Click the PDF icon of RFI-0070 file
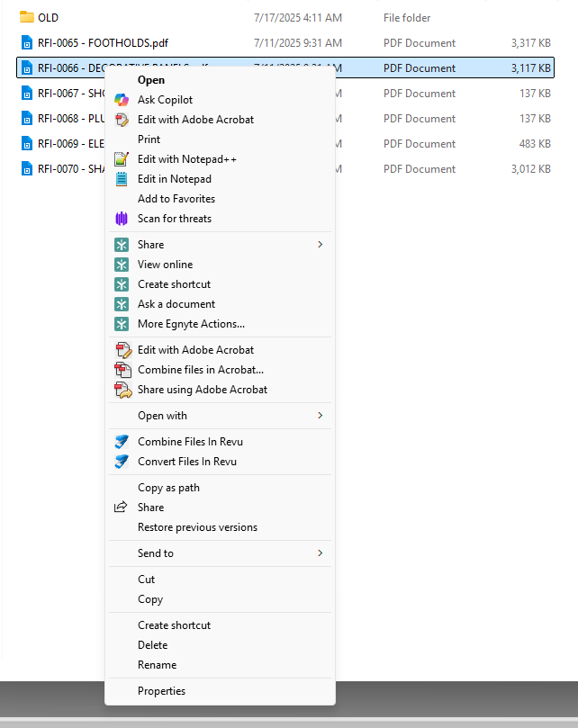 [x=27, y=169]
